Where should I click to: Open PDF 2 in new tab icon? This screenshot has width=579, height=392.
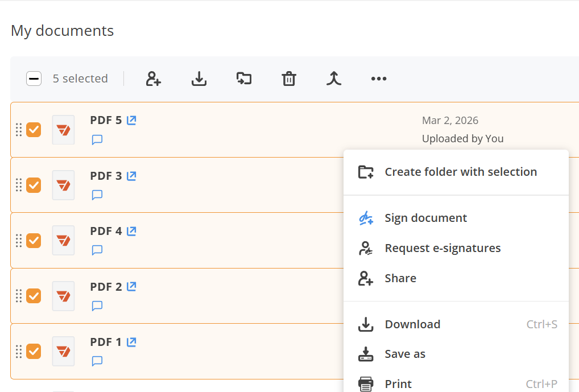(x=131, y=286)
